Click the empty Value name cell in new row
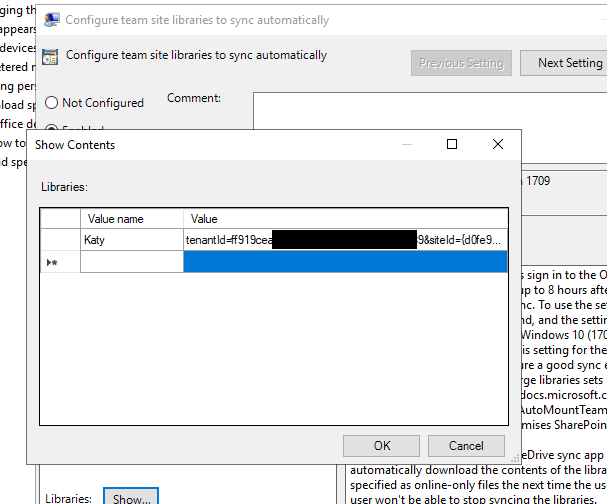Viewport: 607px width, 504px height. (131, 262)
